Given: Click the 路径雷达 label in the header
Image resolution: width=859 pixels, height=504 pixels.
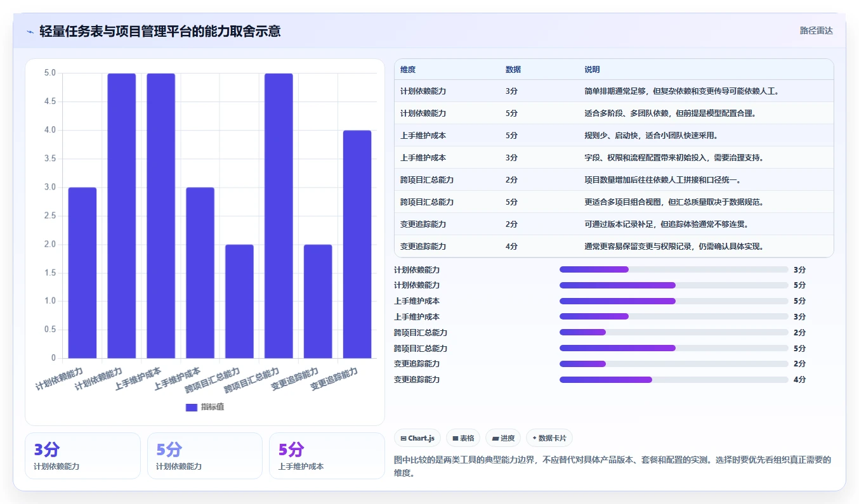Looking at the screenshot, I should [x=816, y=30].
